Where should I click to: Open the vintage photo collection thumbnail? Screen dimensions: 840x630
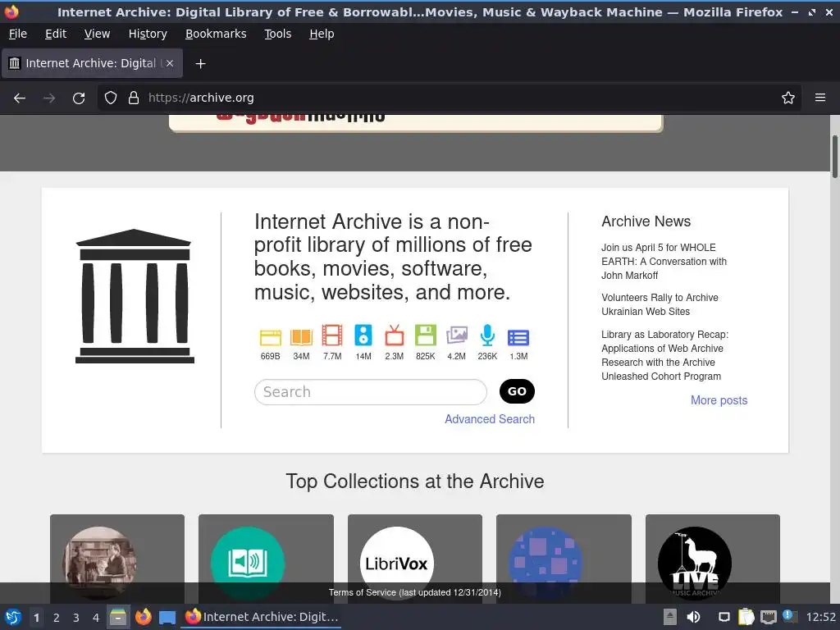[x=99, y=563]
